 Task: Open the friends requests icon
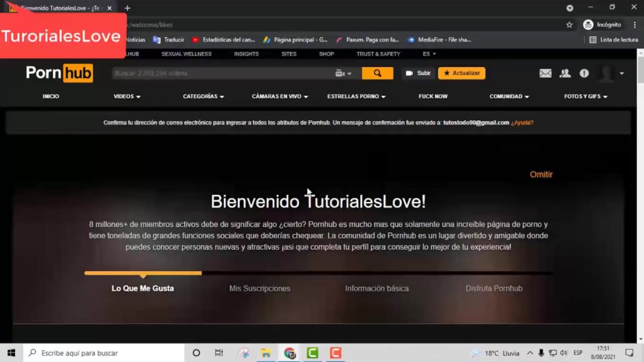(x=565, y=73)
